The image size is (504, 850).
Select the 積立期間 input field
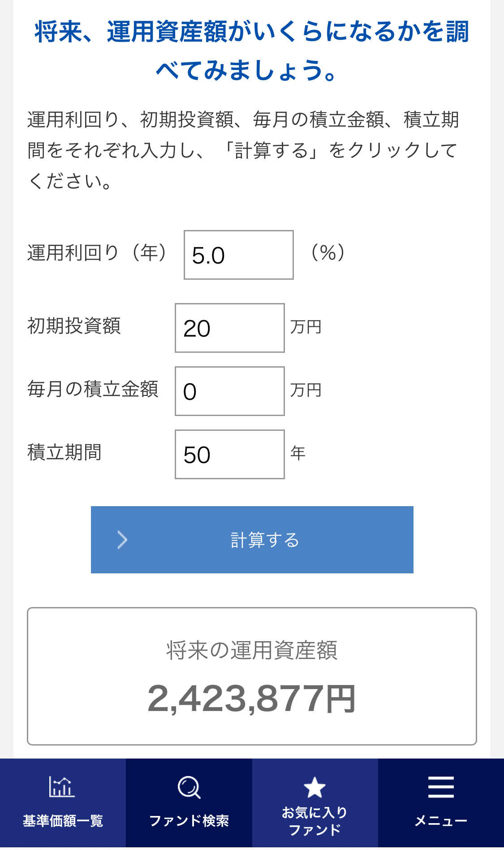[229, 454]
